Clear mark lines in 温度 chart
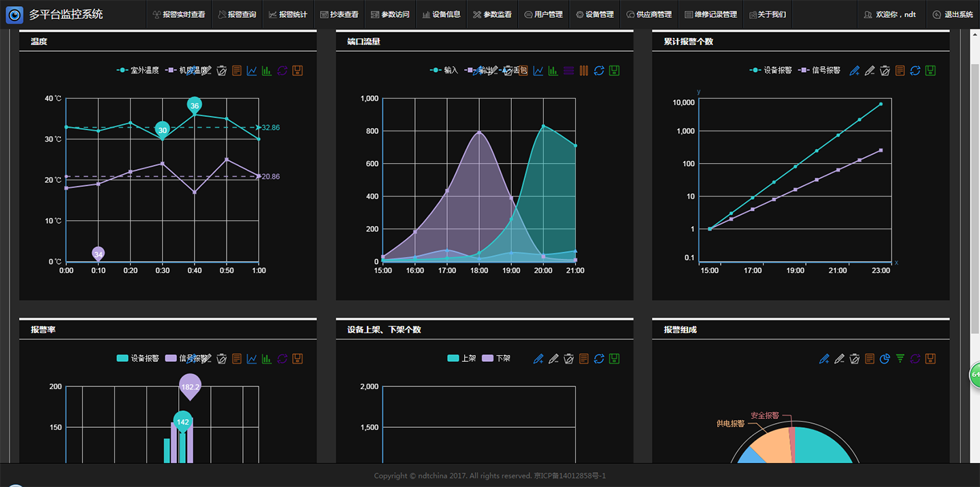The image size is (980, 487). click(x=222, y=70)
